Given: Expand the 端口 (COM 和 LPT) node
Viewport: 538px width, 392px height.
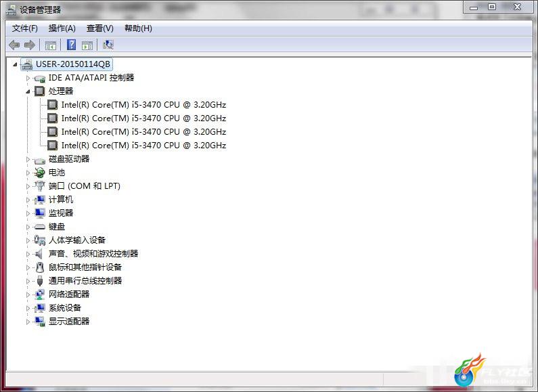Looking at the screenshot, I should 28,186.
